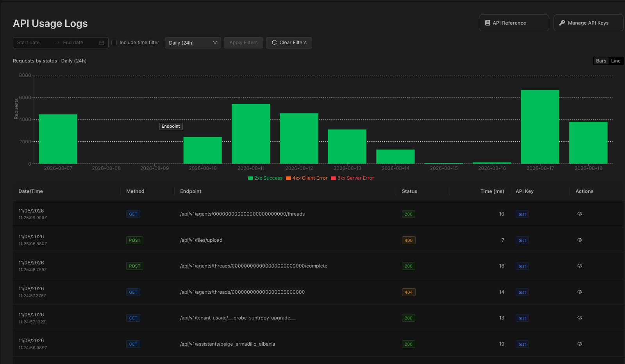Enable the Include time filter checkbox
625x364 pixels.
click(114, 43)
